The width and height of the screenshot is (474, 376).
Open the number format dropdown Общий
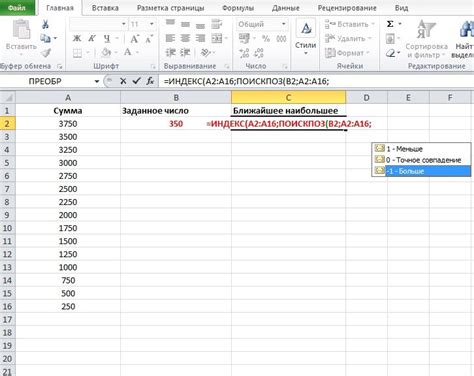click(x=262, y=24)
